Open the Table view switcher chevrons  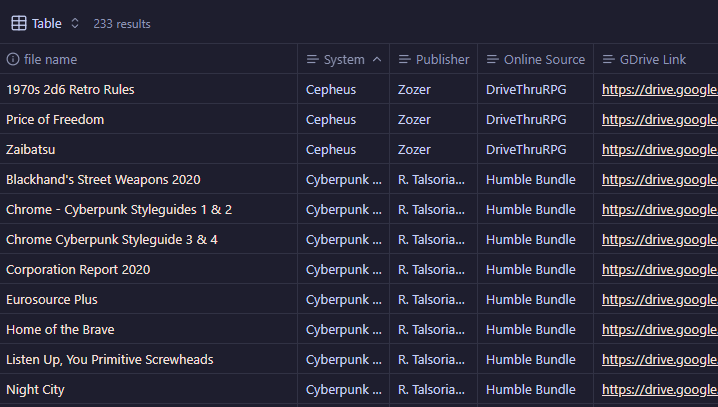[x=75, y=23]
